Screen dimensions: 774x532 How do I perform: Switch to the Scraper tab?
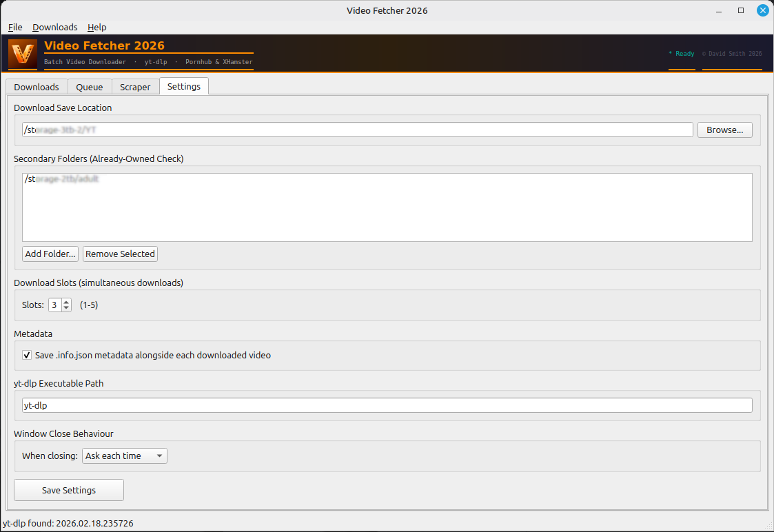coord(135,87)
